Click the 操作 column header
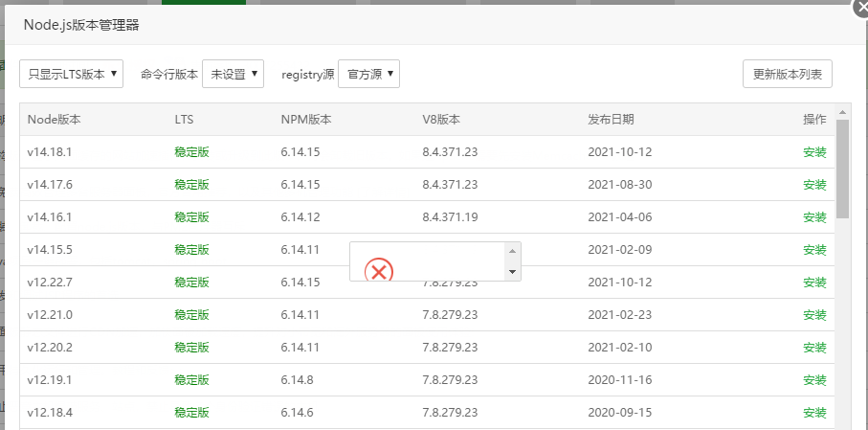The height and width of the screenshot is (430, 868). click(814, 119)
